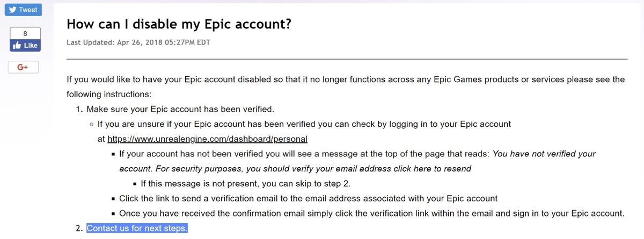The height and width of the screenshot is (239, 644).
Task: Click the intro paragraph about disabling Epic account
Action: click(346, 86)
